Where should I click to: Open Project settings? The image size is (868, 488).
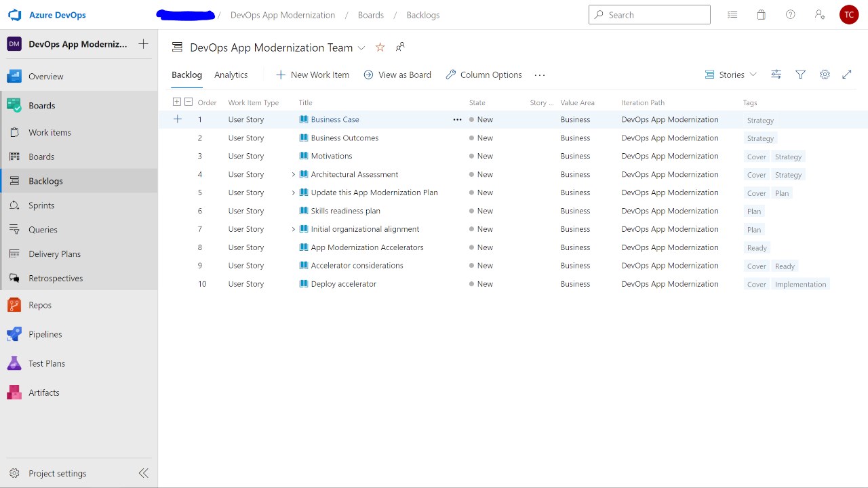[57, 474]
